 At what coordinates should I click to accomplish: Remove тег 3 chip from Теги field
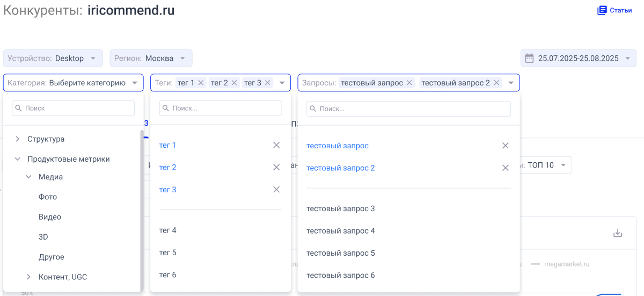click(x=268, y=83)
